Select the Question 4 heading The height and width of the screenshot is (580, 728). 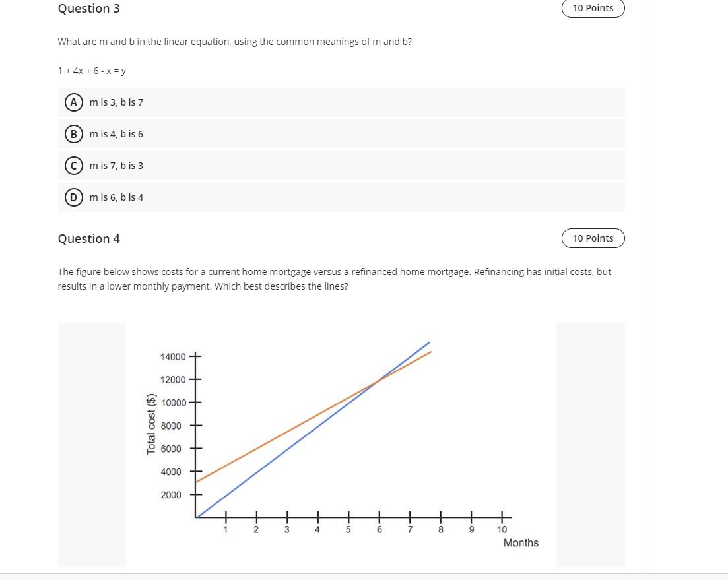click(89, 239)
